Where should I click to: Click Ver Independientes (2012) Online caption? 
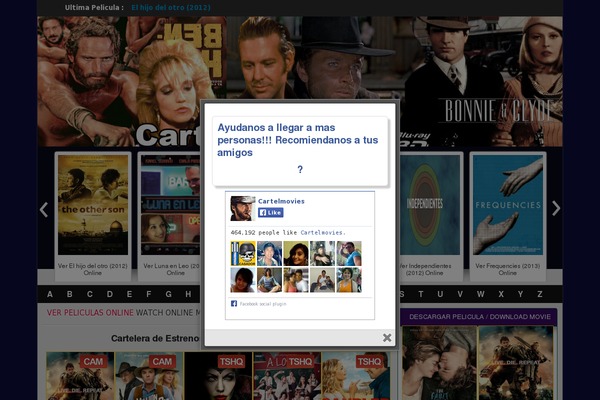tap(427, 269)
